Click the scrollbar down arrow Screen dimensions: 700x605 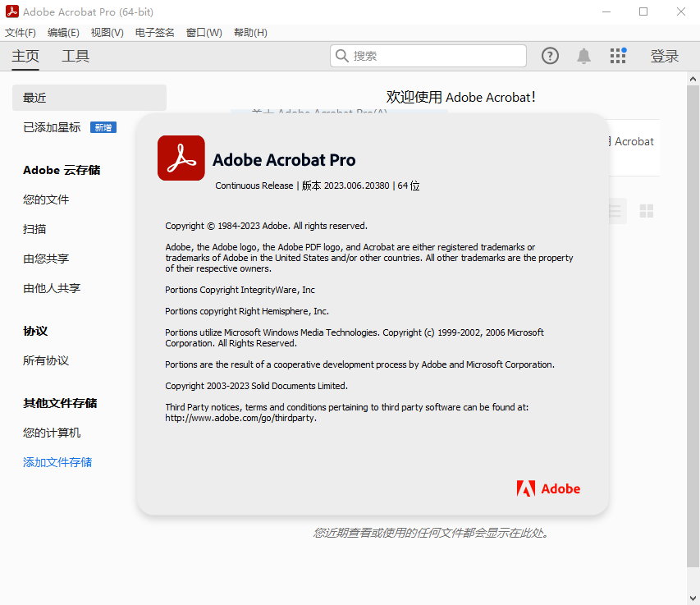coord(693,598)
